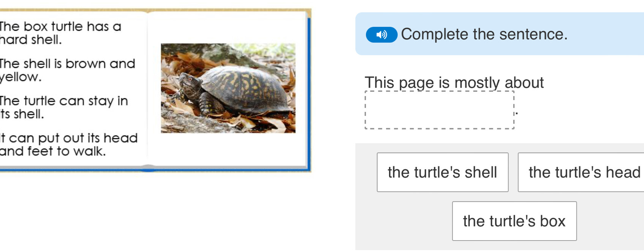The width and height of the screenshot is (644, 252).
Task: Click the empty answer box after 'mostly about'
Action: coord(439,110)
